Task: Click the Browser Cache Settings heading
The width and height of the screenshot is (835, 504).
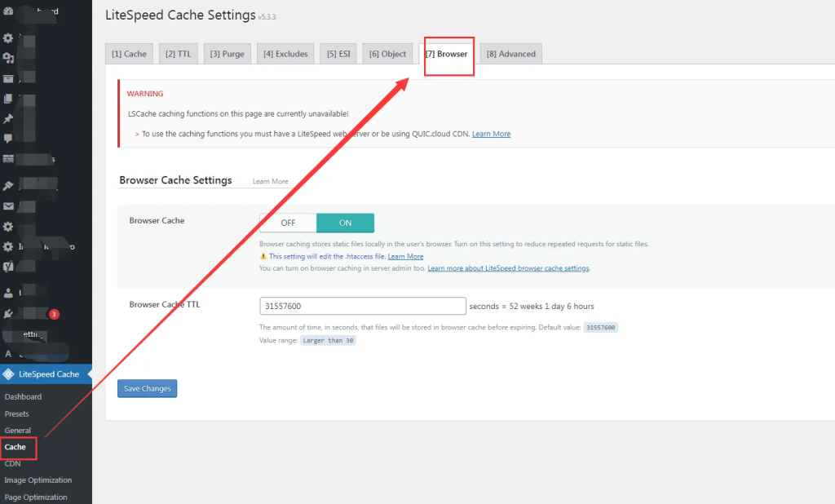Action: coord(175,180)
